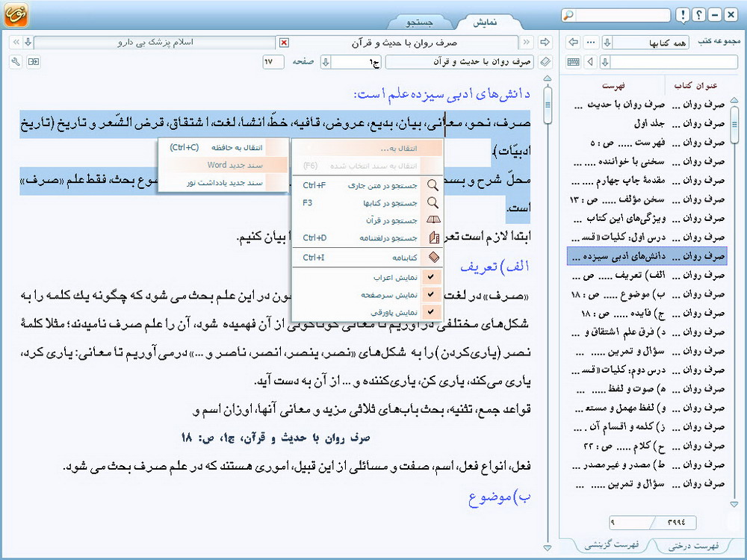Click the magnifier icon for جستجو در متن جاری
Screen dimensions: 747x560
pos(433,185)
